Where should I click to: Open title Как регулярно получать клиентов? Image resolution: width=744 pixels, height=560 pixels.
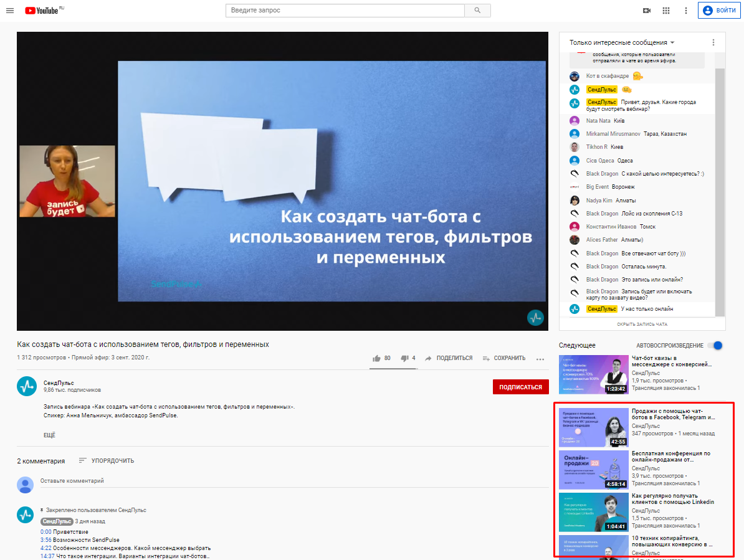click(x=673, y=499)
